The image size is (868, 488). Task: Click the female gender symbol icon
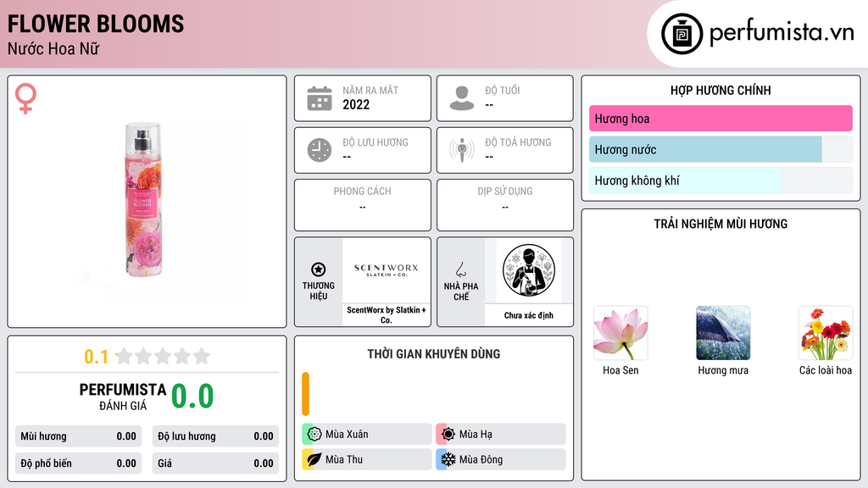click(25, 98)
